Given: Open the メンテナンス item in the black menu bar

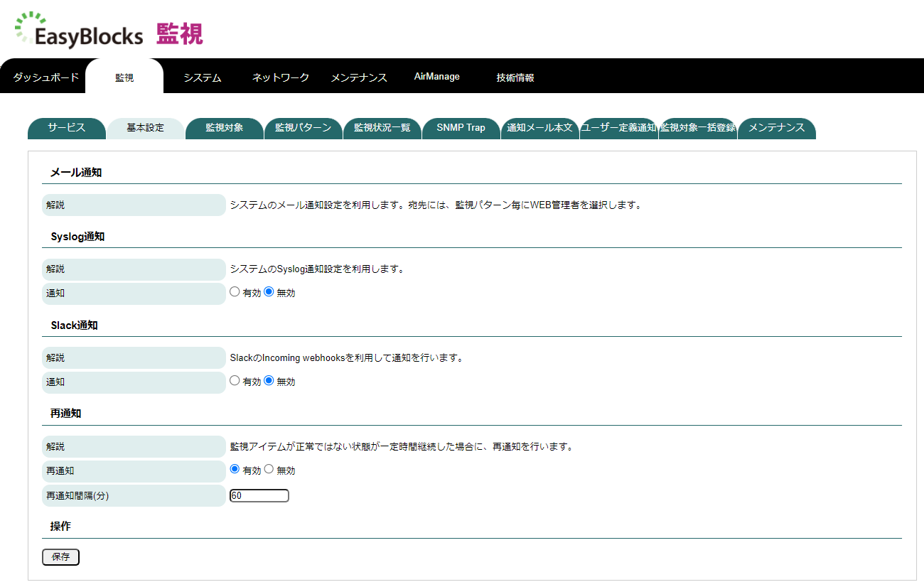Looking at the screenshot, I should pyautogui.click(x=359, y=77).
